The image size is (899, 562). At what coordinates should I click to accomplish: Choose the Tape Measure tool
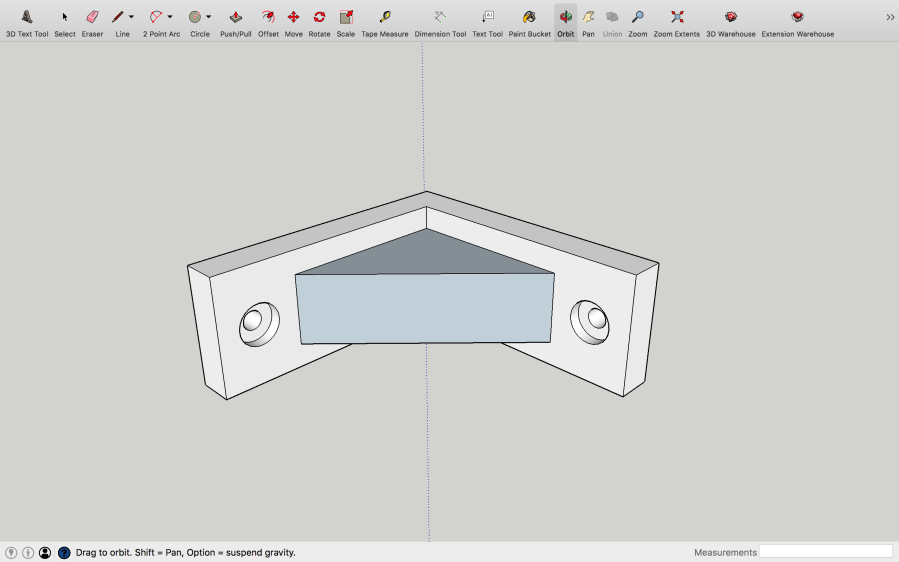coord(385,17)
